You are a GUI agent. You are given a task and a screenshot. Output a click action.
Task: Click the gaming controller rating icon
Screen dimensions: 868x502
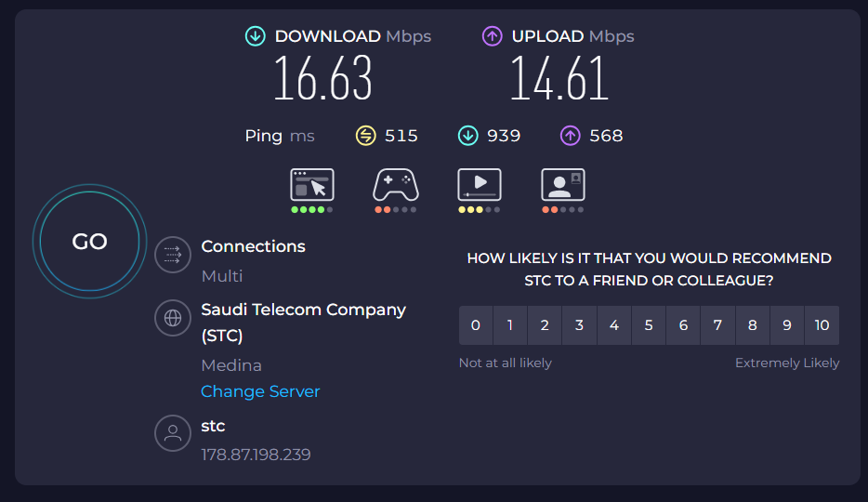click(396, 185)
